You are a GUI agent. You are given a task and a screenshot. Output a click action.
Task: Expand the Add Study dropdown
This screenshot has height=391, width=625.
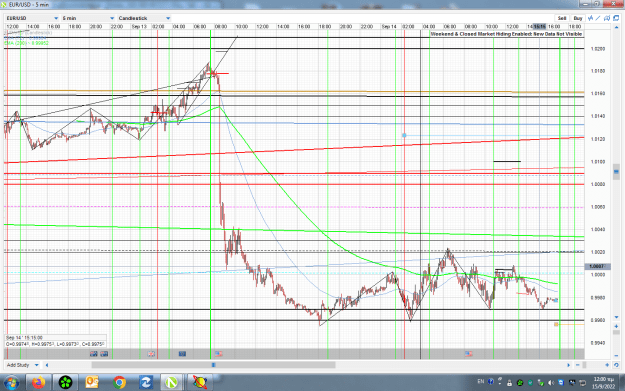tap(23, 365)
